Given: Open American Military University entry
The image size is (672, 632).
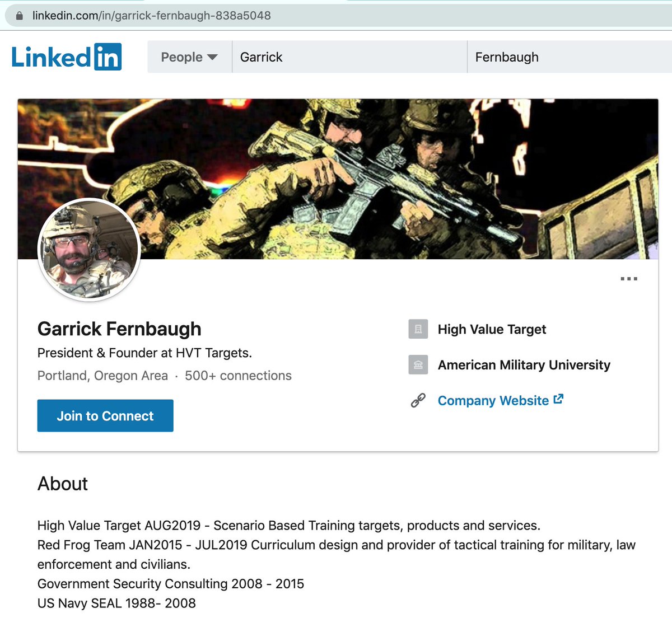Looking at the screenshot, I should point(524,365).
